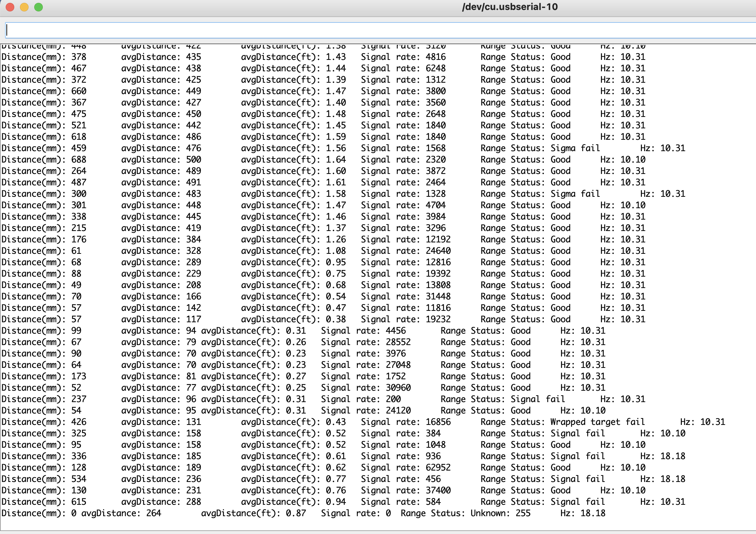Viewport: 756px width, 534px height.
Task: Click the 'Wrapped target fail' range status
Action: point(597,422)
